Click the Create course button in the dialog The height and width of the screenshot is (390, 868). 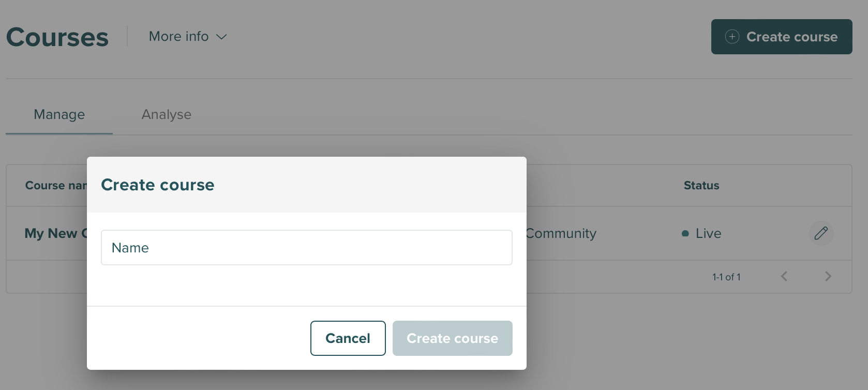(452, 338)
